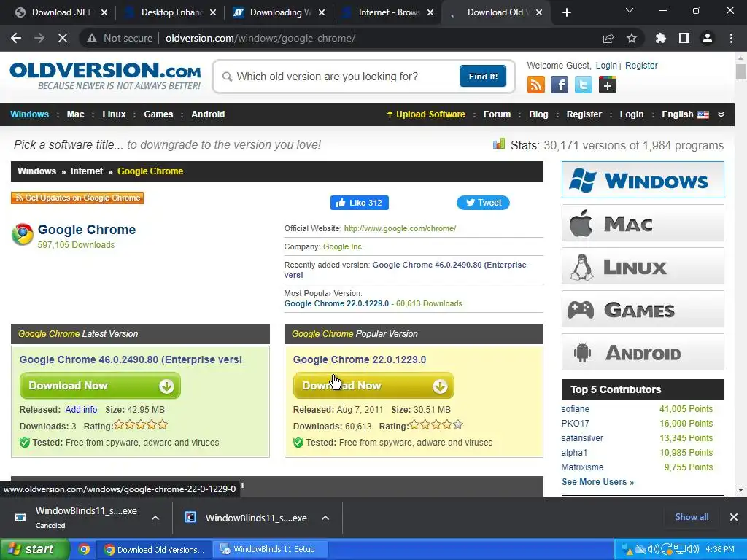Image resolution: width=747 pixels, height=560 pixels.
Task: Rate Chrome 46 by clicking its star rating
Action: pos(141,424)
